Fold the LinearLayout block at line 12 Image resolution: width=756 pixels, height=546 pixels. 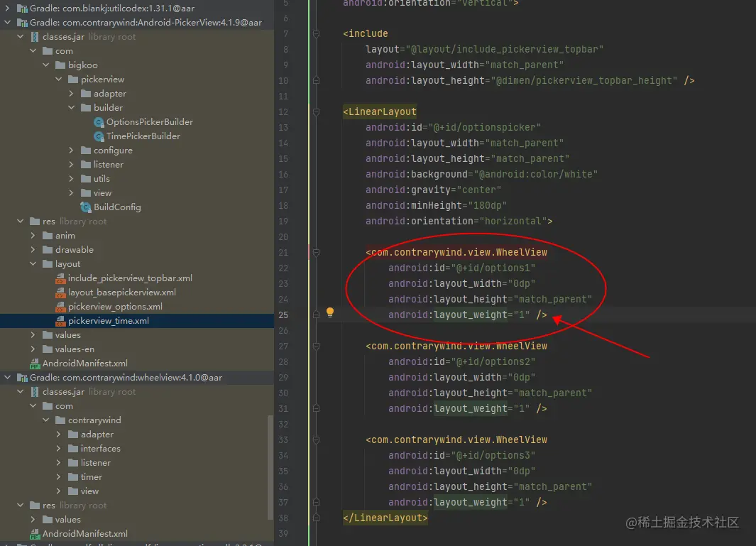(x=317, y=112)
